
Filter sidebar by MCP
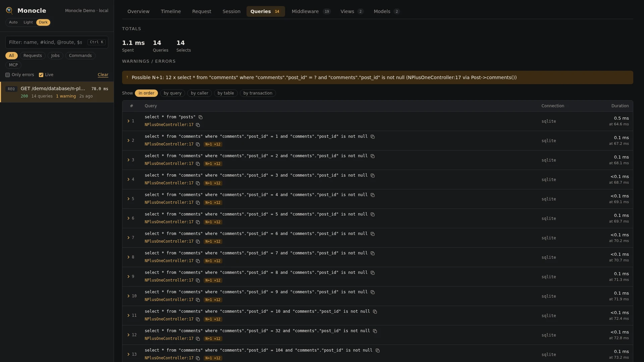point(13,65)
